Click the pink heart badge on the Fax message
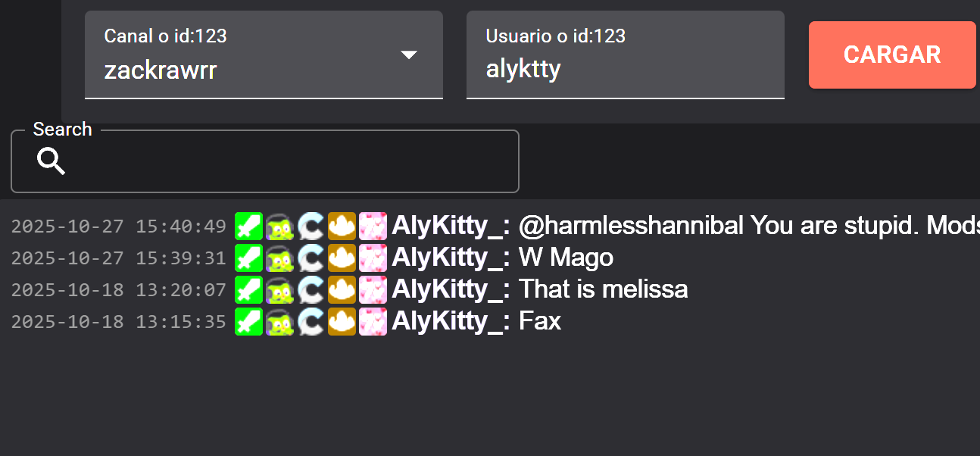Image resolution: width=980 pixels, height=456 pixels. click(x=373, y=321)
